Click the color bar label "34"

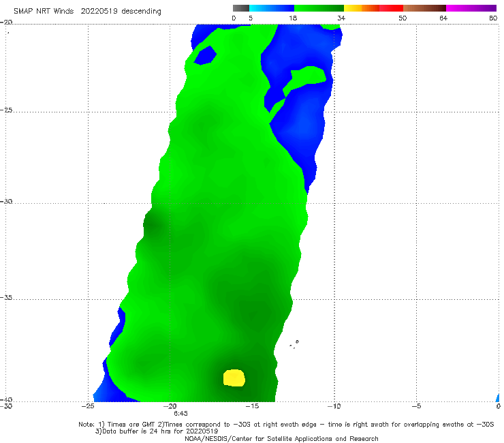click(341, 18)
